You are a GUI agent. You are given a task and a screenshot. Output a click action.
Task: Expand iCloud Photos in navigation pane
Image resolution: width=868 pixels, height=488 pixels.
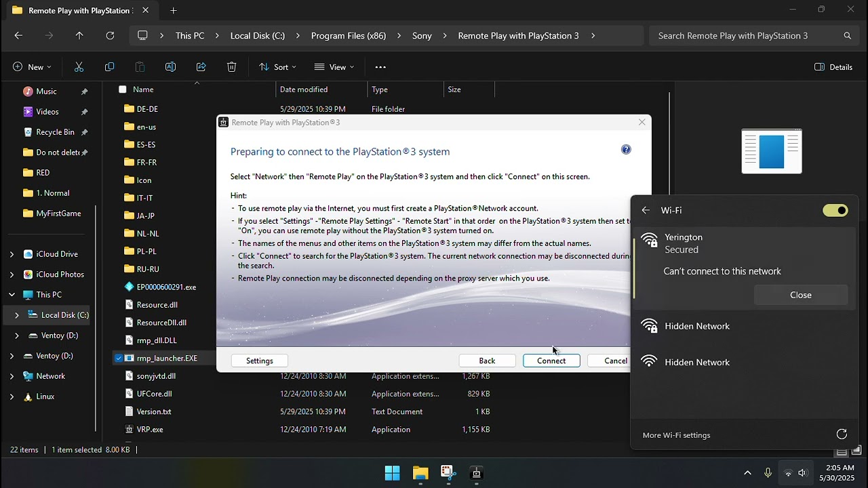click(x=12, y=274)
